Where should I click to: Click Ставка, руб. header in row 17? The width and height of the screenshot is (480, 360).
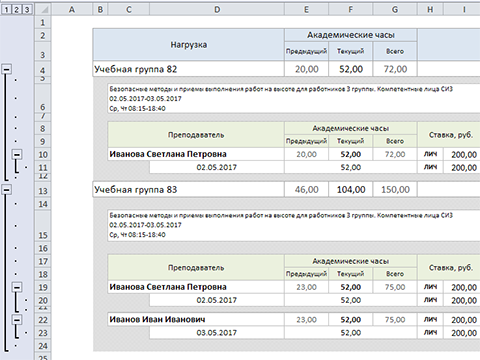(449, 268)
